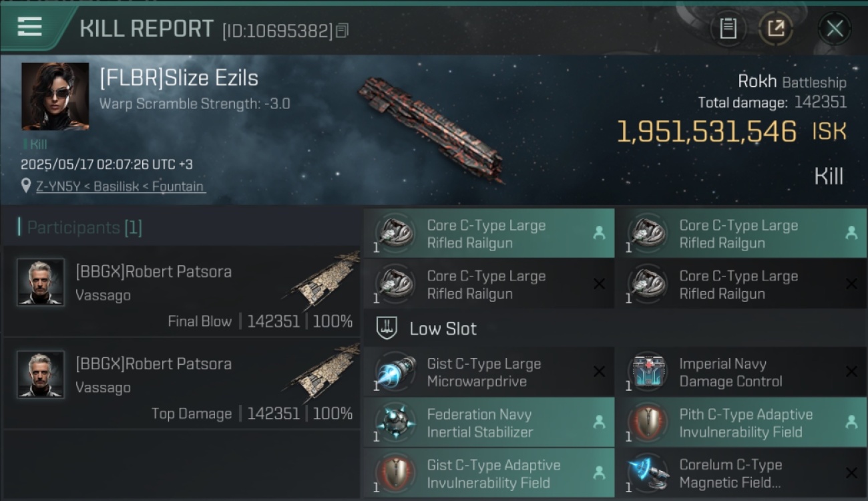
Task: Open the Final Blow Robert Patsora entry
Action: pyautogui.click(x=182, y=291)
